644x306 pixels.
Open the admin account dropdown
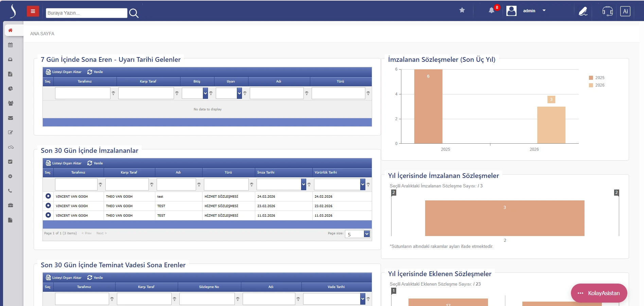pos(544,11)
